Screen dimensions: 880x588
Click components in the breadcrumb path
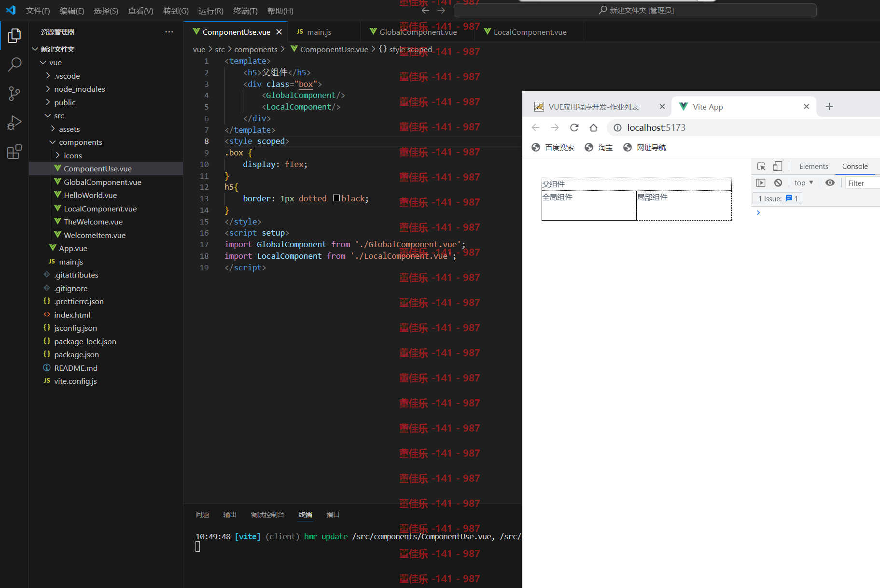tap(256, 49)
